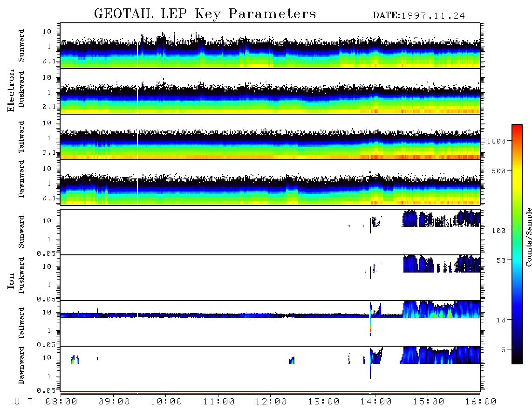Click the Electron Dawnward panel label
Viewport: 532px width, 410px height.
point(21,179)
